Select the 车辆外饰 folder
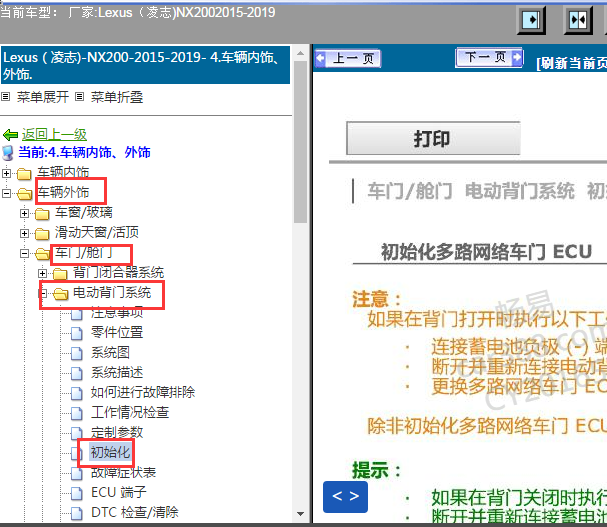The image size is (607, 527). 63,192
